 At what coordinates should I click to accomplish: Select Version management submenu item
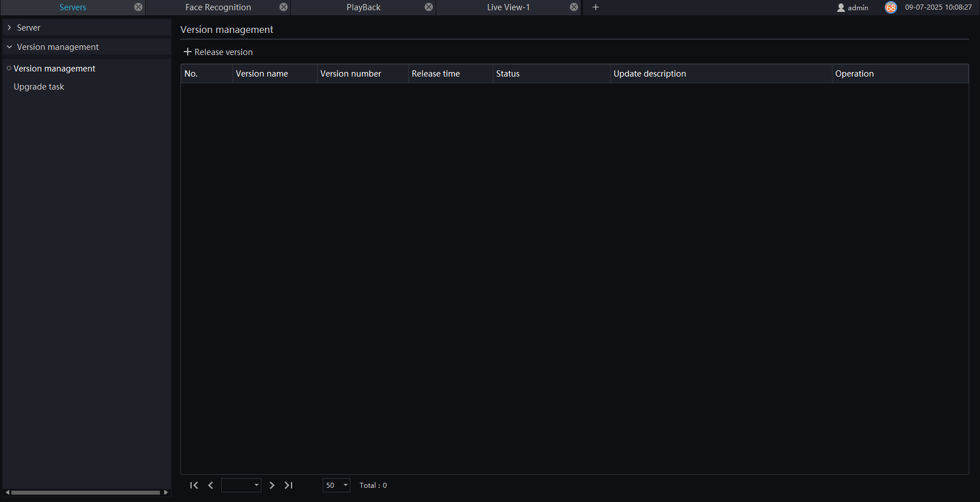tap(54, 68)
